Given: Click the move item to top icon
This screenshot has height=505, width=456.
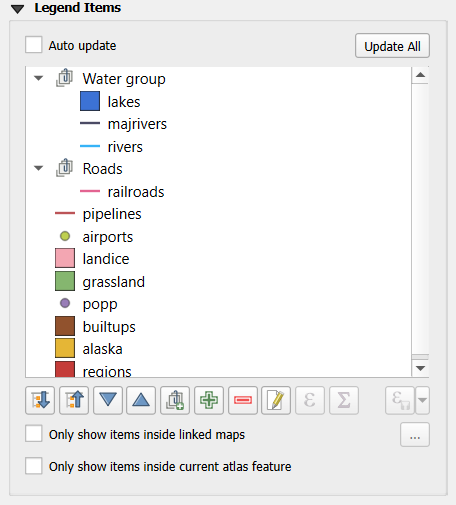Looking at the screenshot, I should (x=74, y=400).
